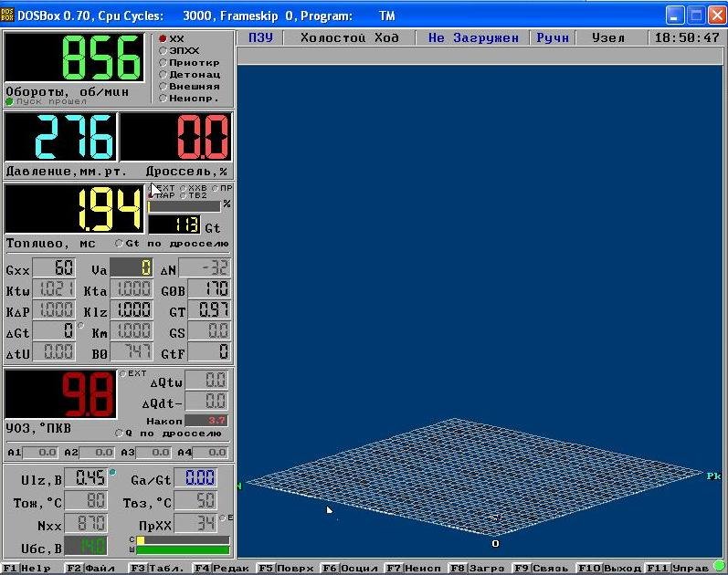The image size is (728, 575).
Task: Open the F2 Файл menu
Action: [91, 568]
